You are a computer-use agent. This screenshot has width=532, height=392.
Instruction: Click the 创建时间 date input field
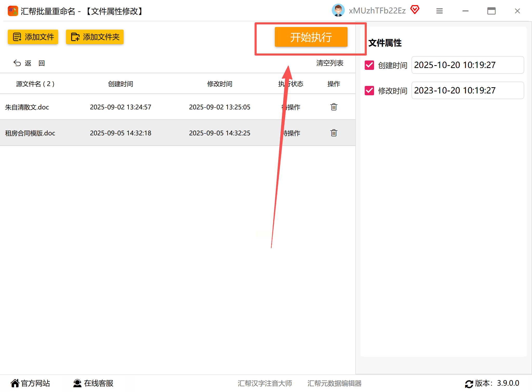467,65
